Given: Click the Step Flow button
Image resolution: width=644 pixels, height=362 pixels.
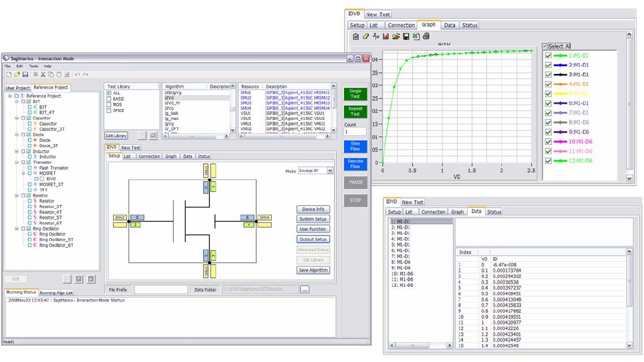Looking at the screenshot, I should [x=355, y=146].
